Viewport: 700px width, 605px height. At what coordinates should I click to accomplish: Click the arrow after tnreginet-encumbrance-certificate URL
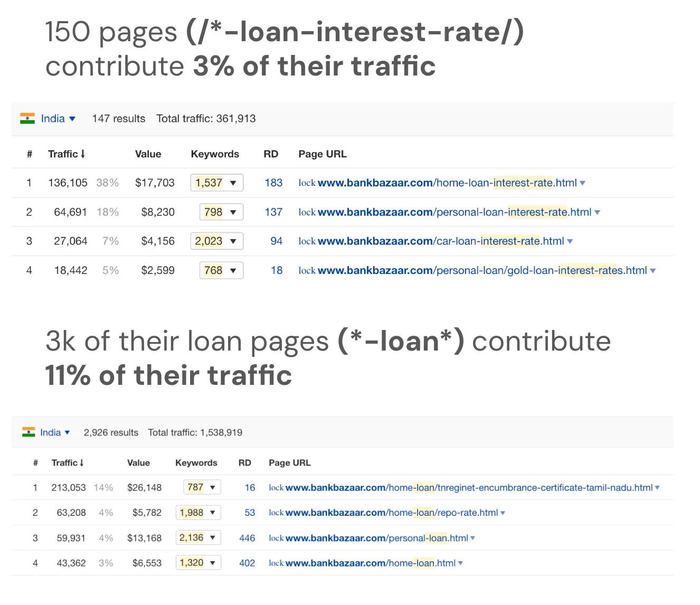[x=657, y=488]
